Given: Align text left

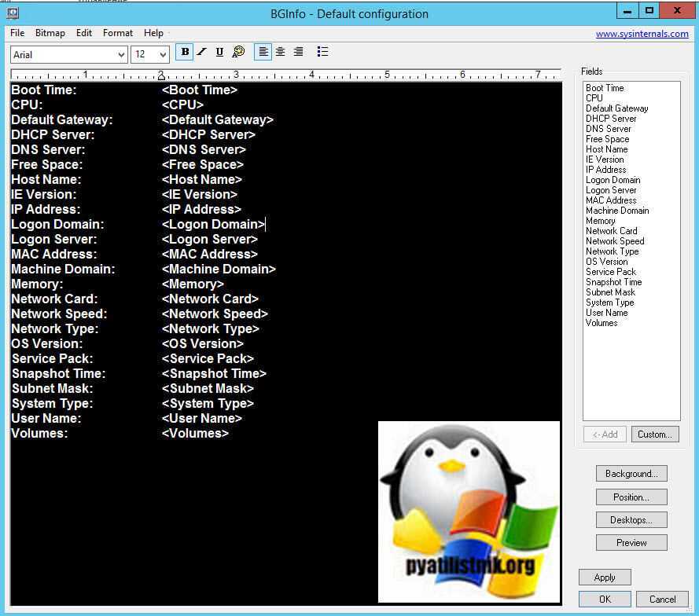Looking at the screenshot, I should pos(263,52).
